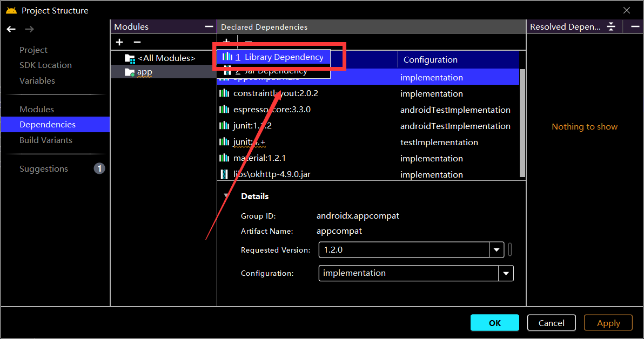644x339 pixels.
Task: Select junit:1.1.2 dependency row
Action: (x=368, y=126)
